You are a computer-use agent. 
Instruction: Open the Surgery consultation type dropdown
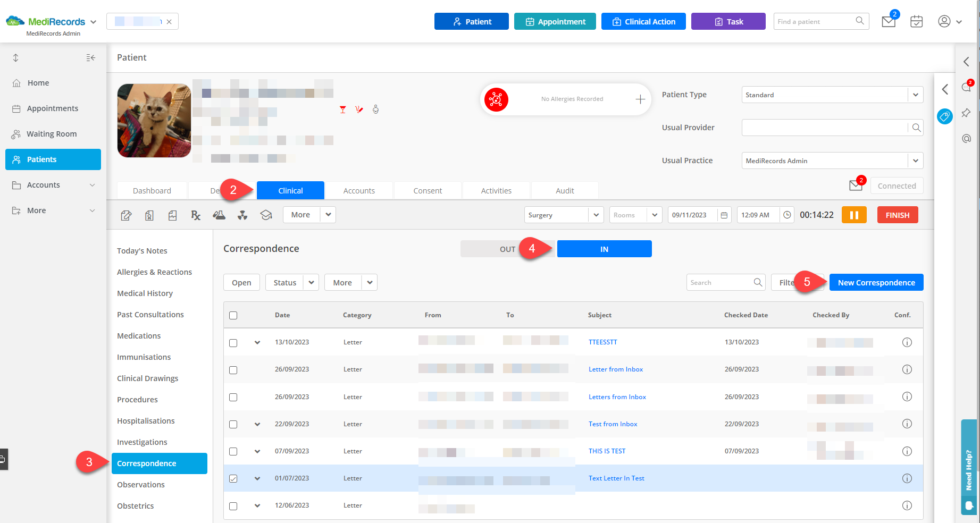click(x=564, y=215)
